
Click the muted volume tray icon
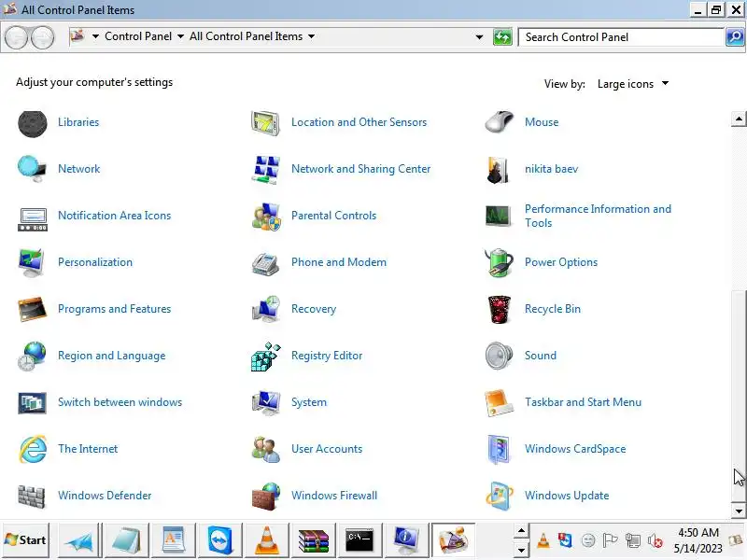click(655, 541)
